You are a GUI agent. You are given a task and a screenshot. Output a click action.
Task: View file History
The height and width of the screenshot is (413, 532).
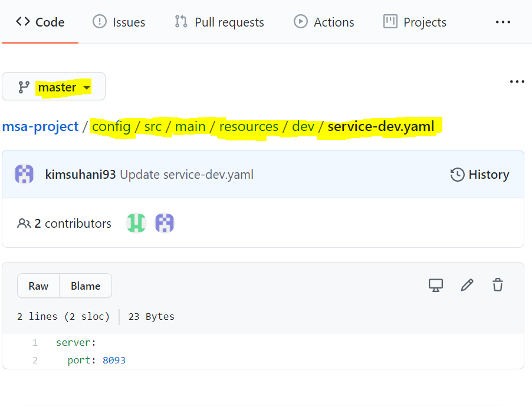480,175
